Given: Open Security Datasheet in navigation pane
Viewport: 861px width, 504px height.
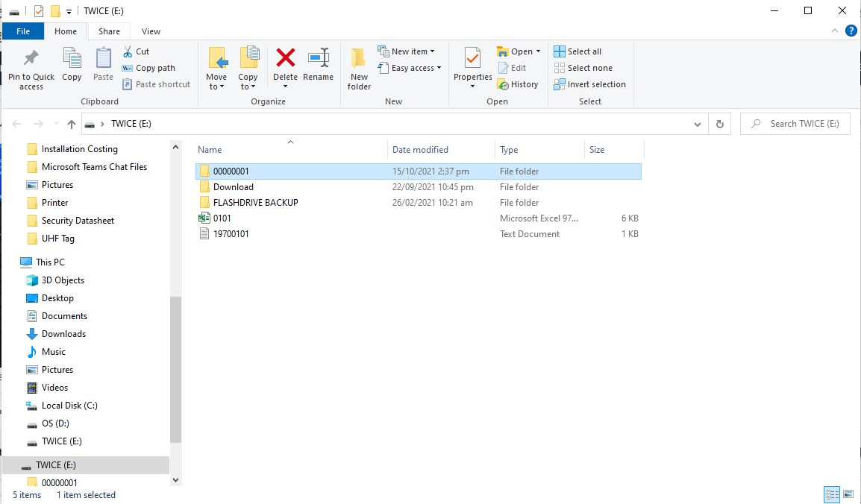Looking at the screenshot, I should click(x=78, y=221).
